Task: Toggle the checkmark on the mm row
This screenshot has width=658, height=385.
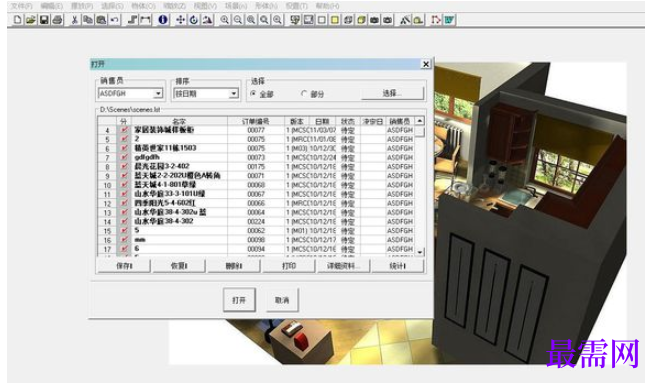Action: (x=124, y=240)
